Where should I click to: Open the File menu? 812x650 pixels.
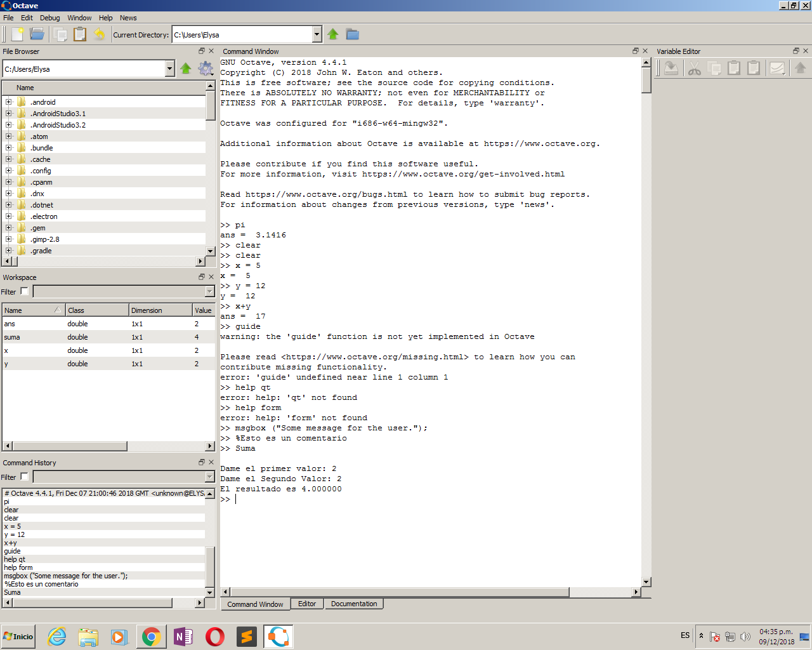(x=8, y=18)
